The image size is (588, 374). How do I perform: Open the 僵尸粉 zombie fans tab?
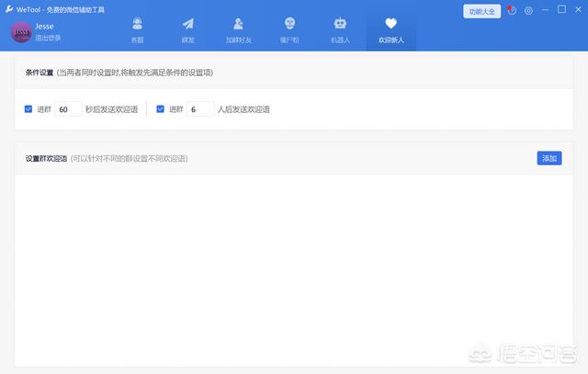pyautogui.click(x=289, y=29)
